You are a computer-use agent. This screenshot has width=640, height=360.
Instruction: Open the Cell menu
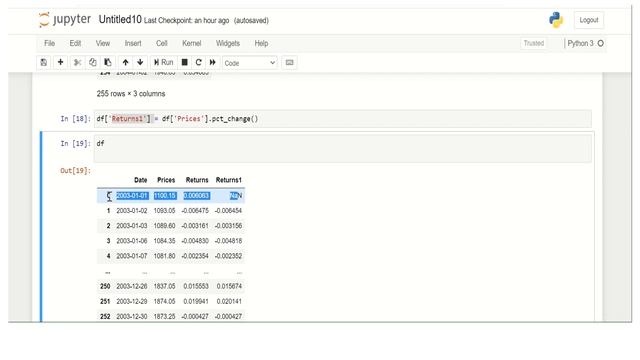click(x=162, y=43)
